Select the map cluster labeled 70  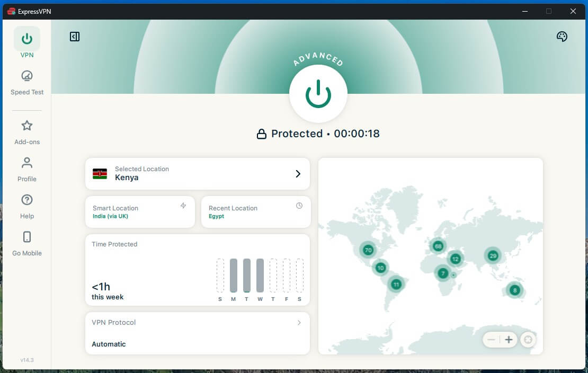pos(368,250)
